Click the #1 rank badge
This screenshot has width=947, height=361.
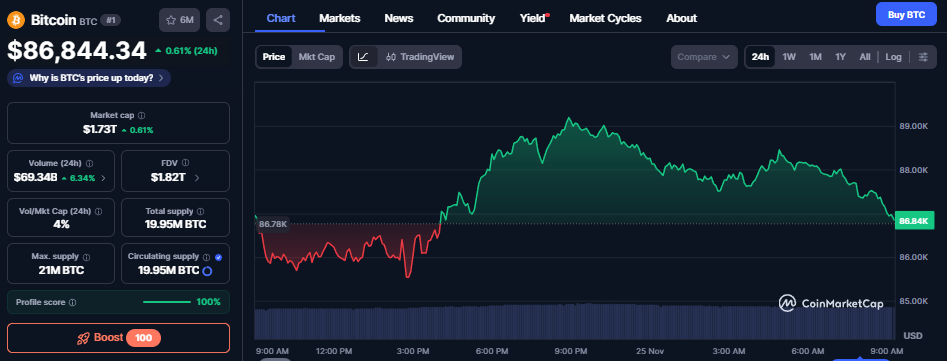[x=111, y=20]
